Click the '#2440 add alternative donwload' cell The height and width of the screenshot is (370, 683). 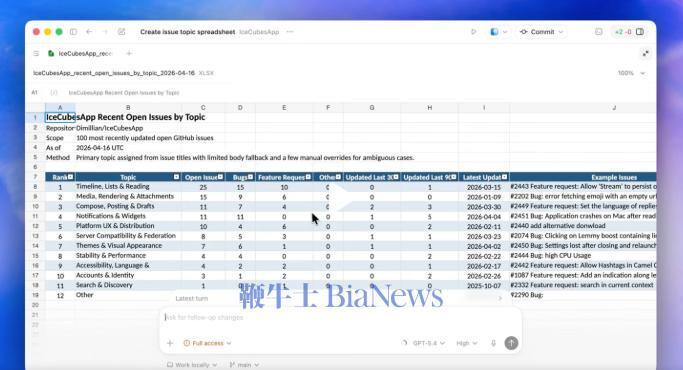[583, 226]
